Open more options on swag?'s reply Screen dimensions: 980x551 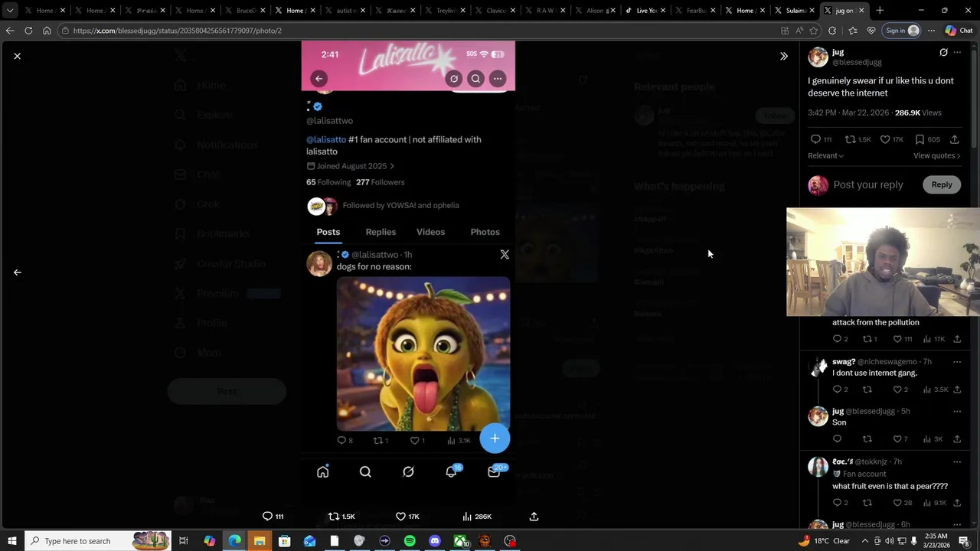[957, 362]
